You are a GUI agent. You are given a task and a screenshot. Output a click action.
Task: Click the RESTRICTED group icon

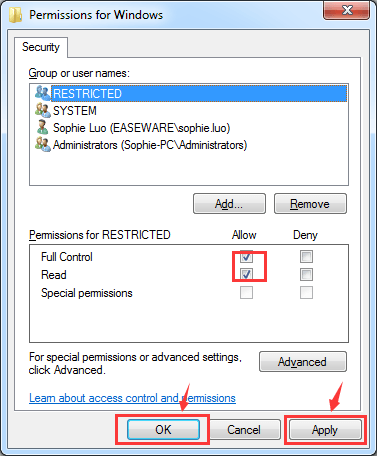43,93
